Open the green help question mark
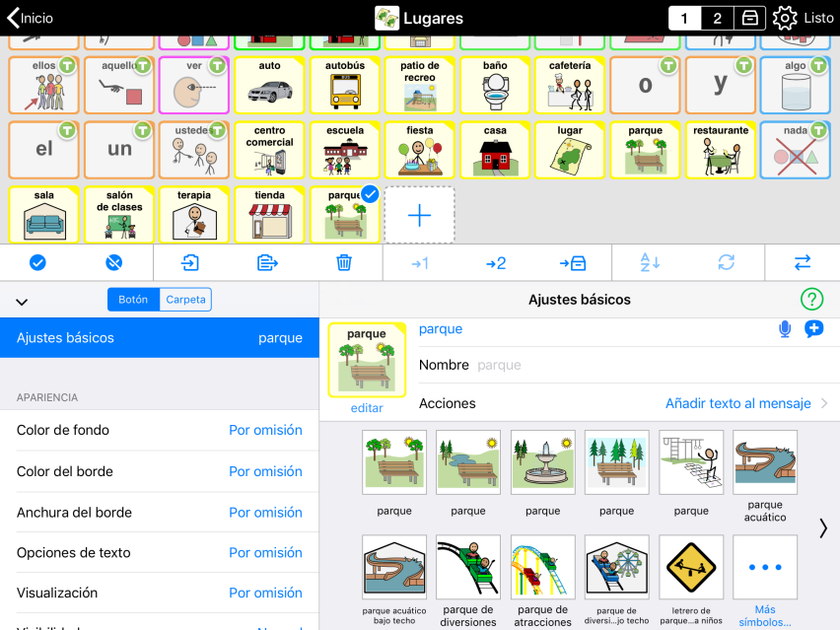 (812, 300)
